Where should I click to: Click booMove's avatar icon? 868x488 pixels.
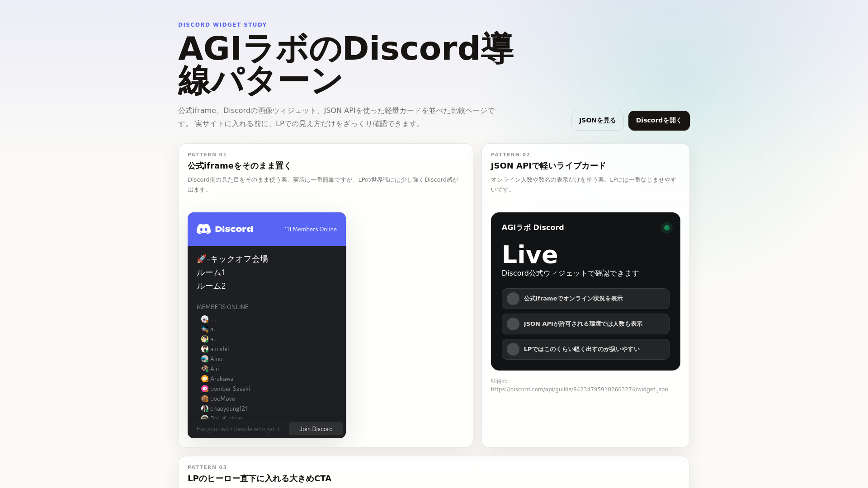(x=205, y=399)
